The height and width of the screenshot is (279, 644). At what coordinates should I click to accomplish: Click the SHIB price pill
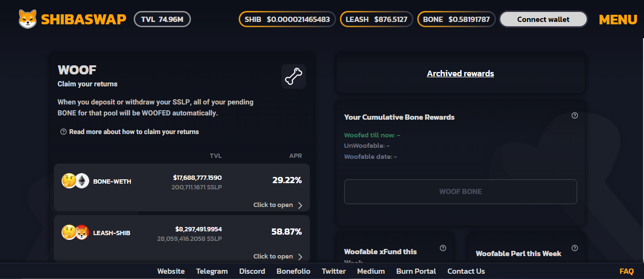tap(287, 20)
